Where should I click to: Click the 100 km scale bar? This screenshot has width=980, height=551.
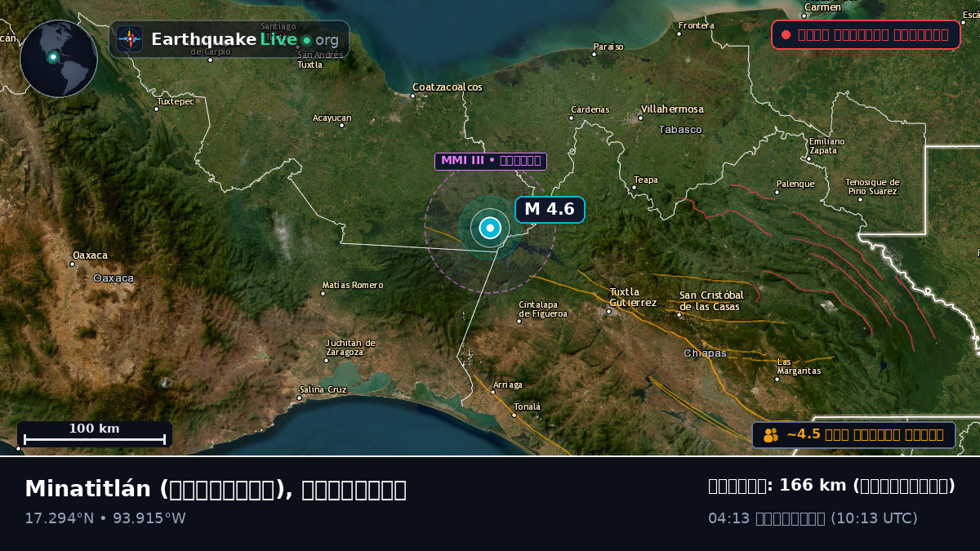coord(95,434)
